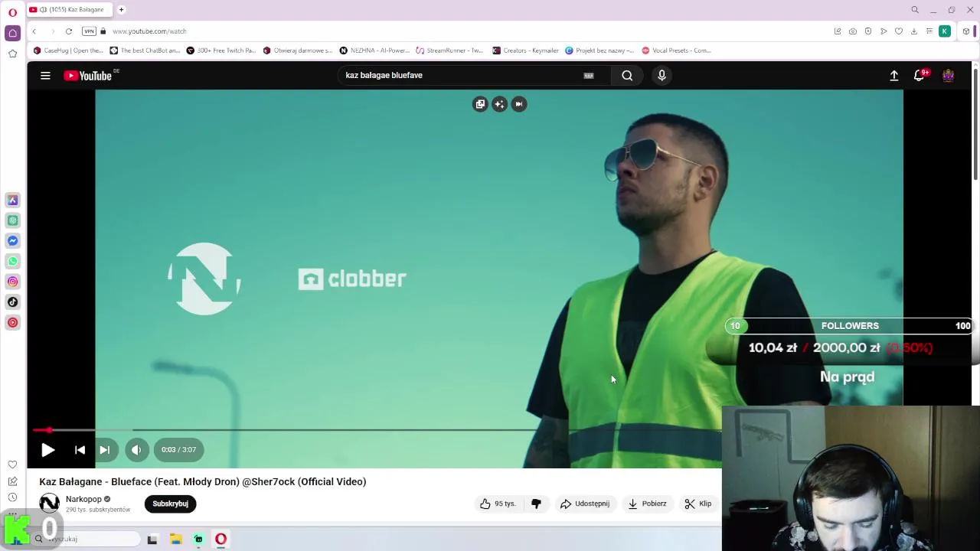Take a snapshot with the camera icon
The image size is (980, 551).
(x=853, y=31)
